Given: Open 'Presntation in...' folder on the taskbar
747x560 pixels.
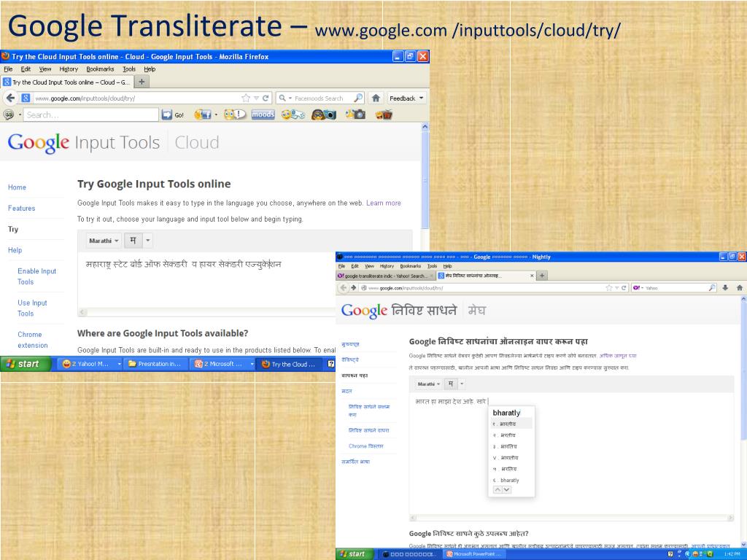Looking at the screenshot, I should click(x=155, y=364).
